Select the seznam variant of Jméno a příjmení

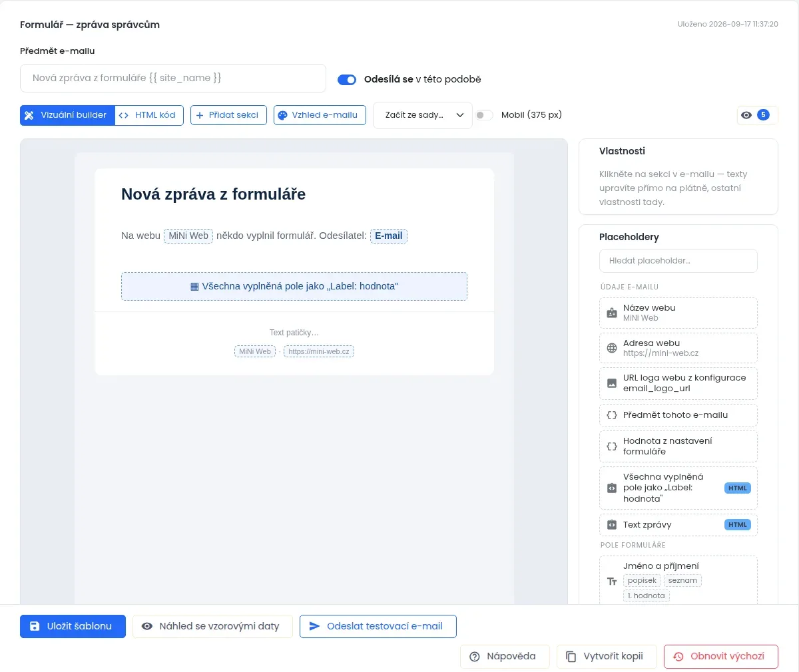(x=682, y=580)
